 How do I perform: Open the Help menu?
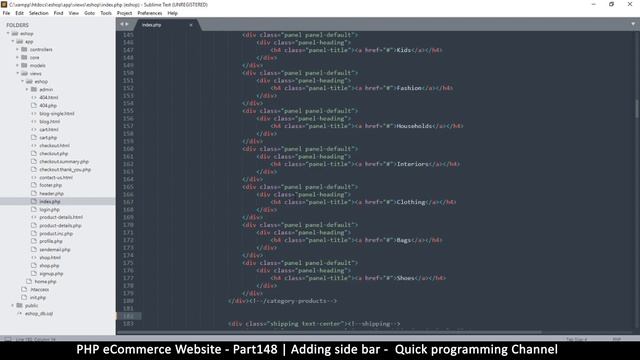[172, 13]
